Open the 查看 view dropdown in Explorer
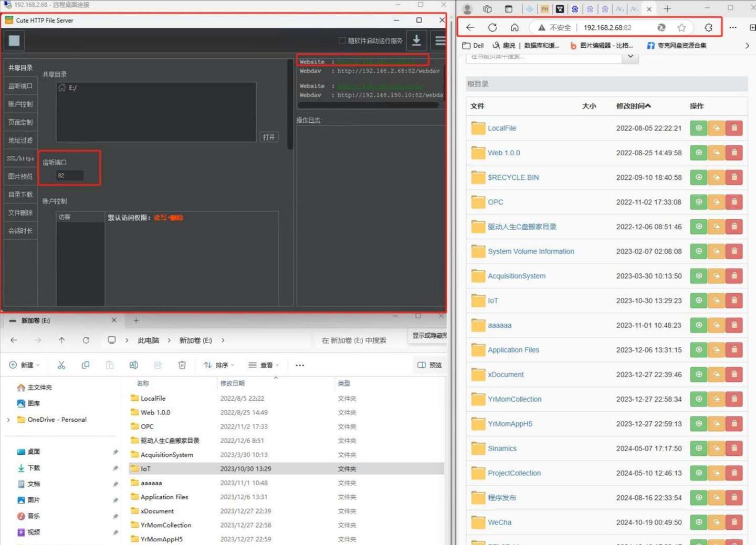Screen dimensions: 756x545 click(264, 365)
